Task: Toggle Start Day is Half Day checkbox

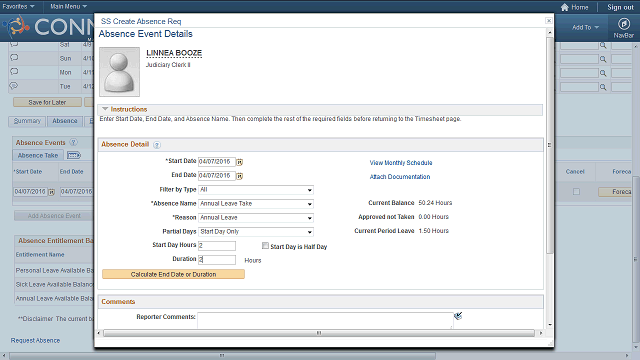Action: (265, 246)
